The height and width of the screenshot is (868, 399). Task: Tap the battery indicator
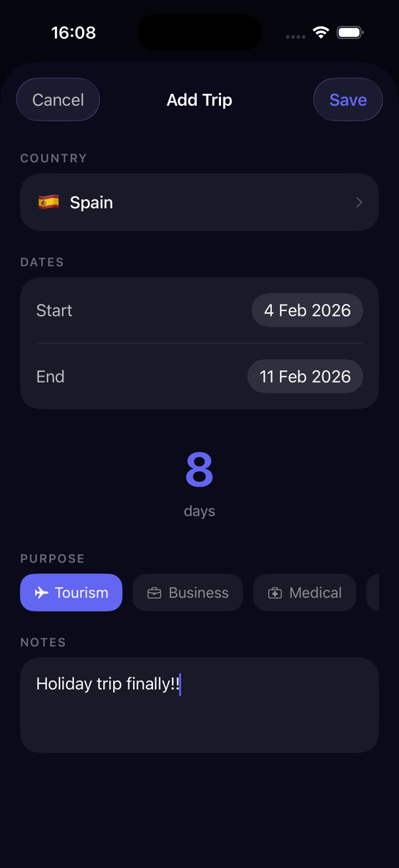click(349, 31)
